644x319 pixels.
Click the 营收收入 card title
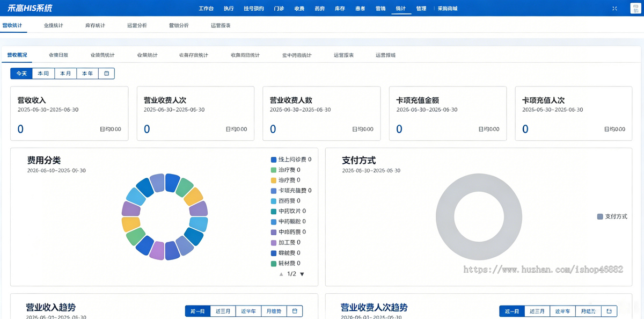click(32, 100)
